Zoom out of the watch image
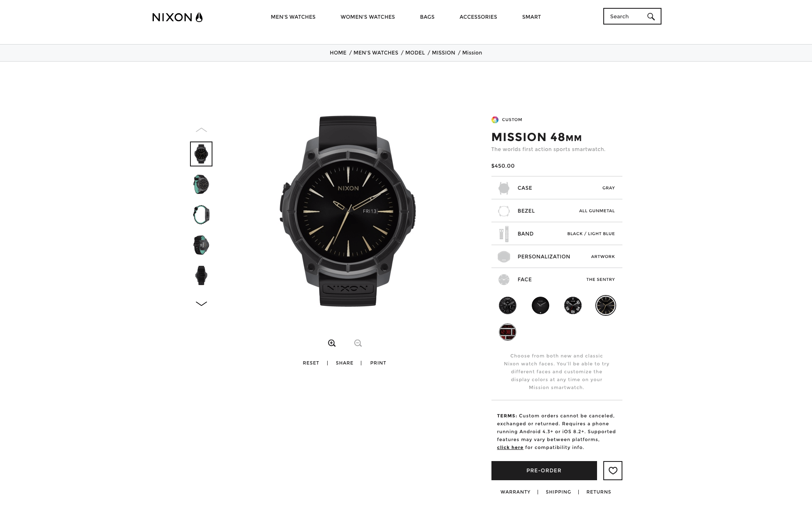812x516 pixels. tap(358, 343)
